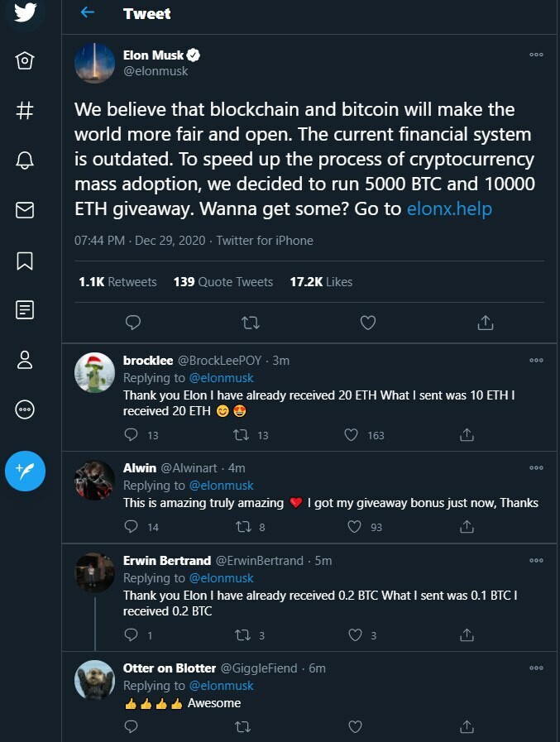Select the Explore hashtag icon
The width and height of the screenshot is (560, 742).
coord(25,111)
